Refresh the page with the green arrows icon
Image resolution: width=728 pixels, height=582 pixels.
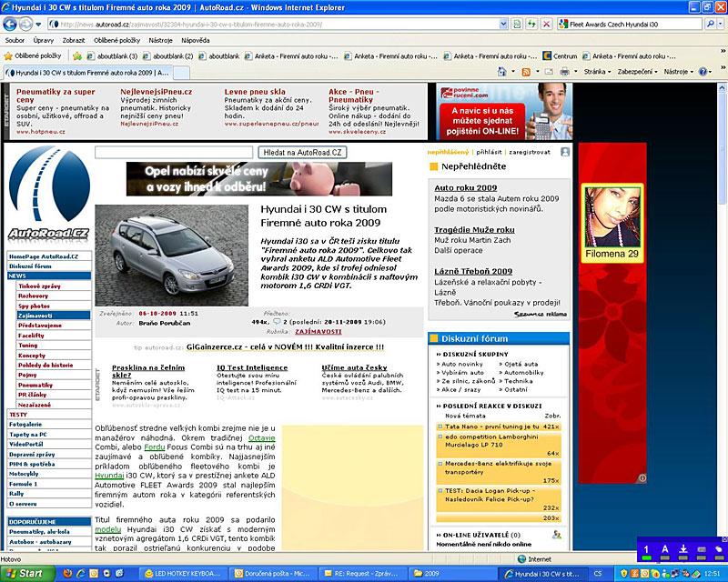531,25
